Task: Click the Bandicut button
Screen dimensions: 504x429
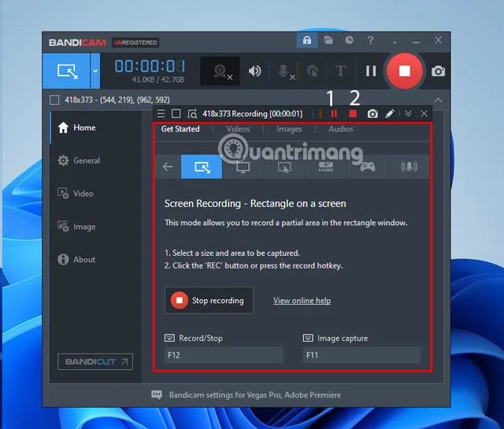Action: (x=95, y=362)
